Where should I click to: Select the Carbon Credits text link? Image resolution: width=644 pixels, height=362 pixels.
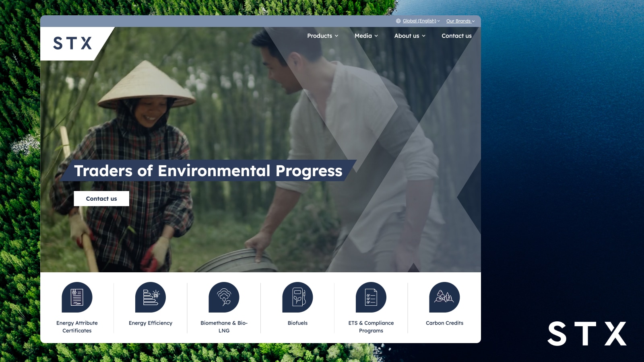pyautogui.click(x=444, y=323)
